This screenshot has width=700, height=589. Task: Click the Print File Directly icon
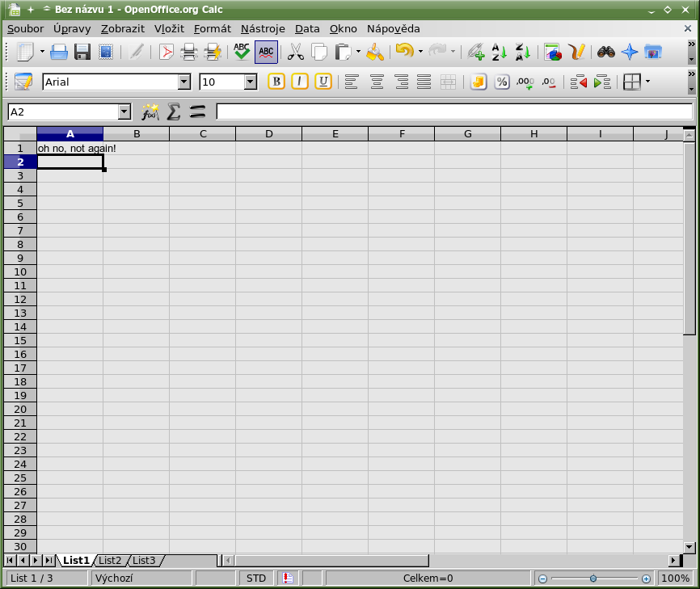tap(189, 53)
